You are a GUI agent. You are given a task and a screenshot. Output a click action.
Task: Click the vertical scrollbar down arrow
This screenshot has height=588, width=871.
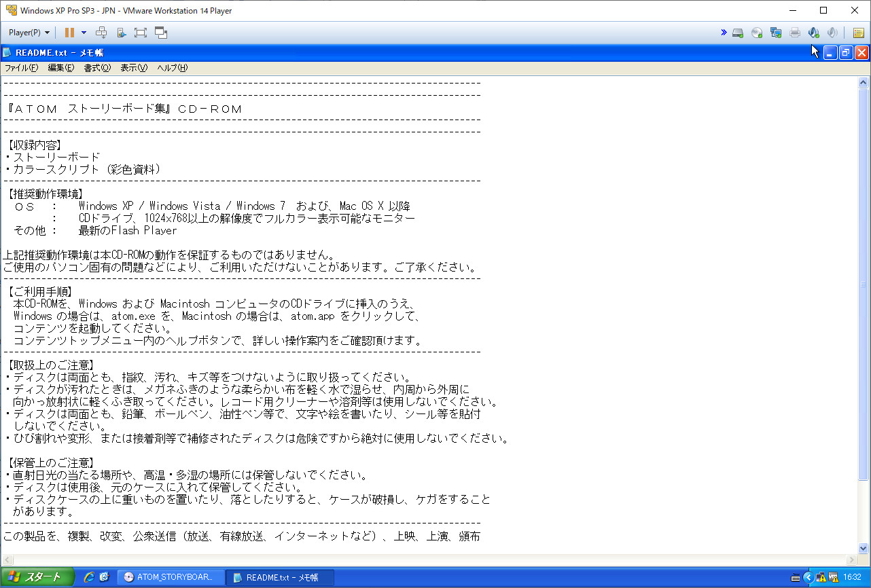(864, 549)
